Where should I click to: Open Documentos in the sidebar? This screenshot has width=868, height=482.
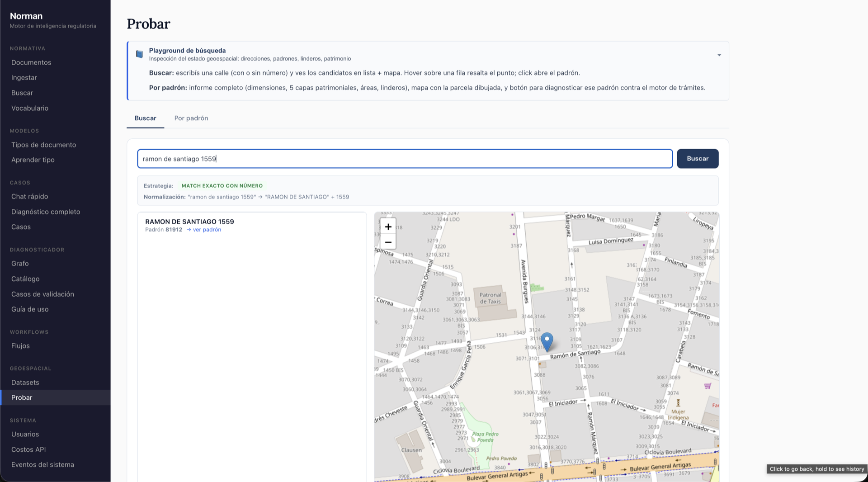click(x=31, y=62)
